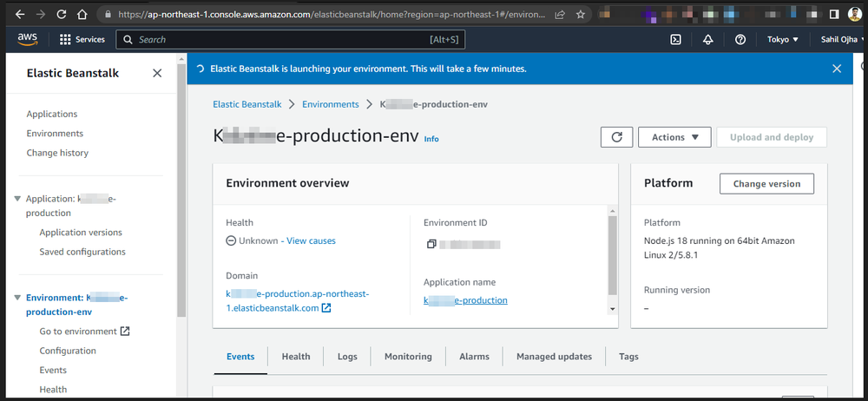Collapse the Application section triangle
Viewport: 868px width, 401px height.
tap(17, 198)
